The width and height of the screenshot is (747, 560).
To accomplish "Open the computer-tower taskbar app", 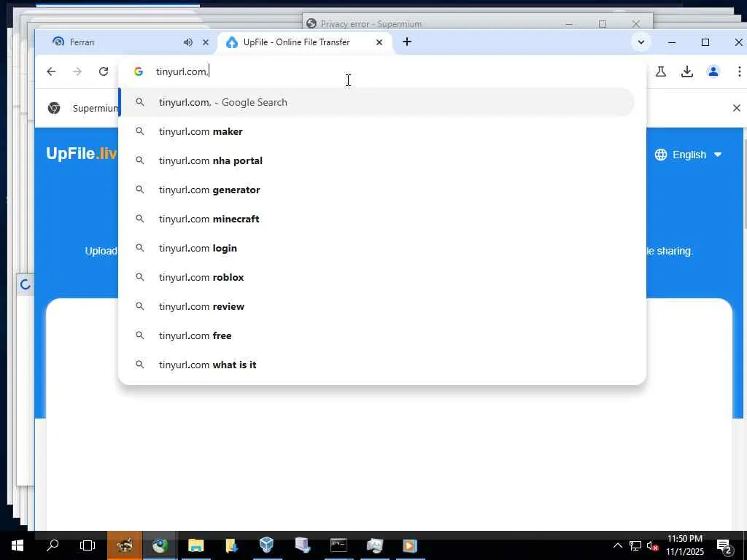I will coord(303,545).
